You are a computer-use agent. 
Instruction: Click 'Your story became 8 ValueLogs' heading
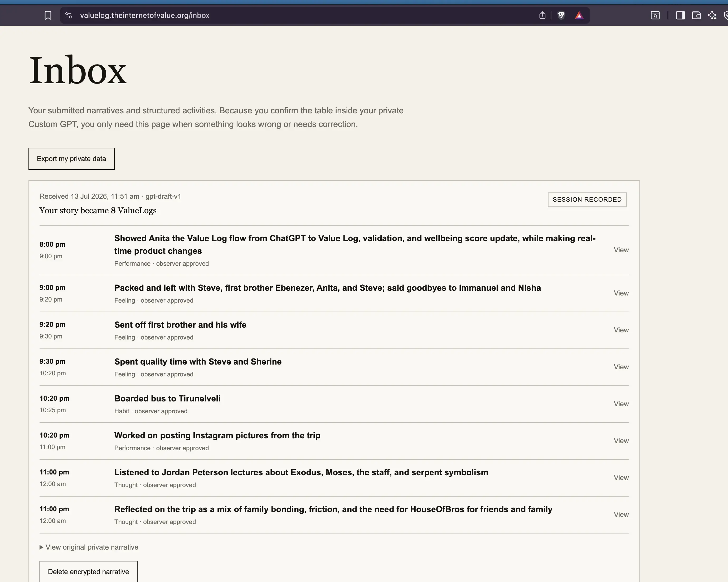click(x=98, y=210)
